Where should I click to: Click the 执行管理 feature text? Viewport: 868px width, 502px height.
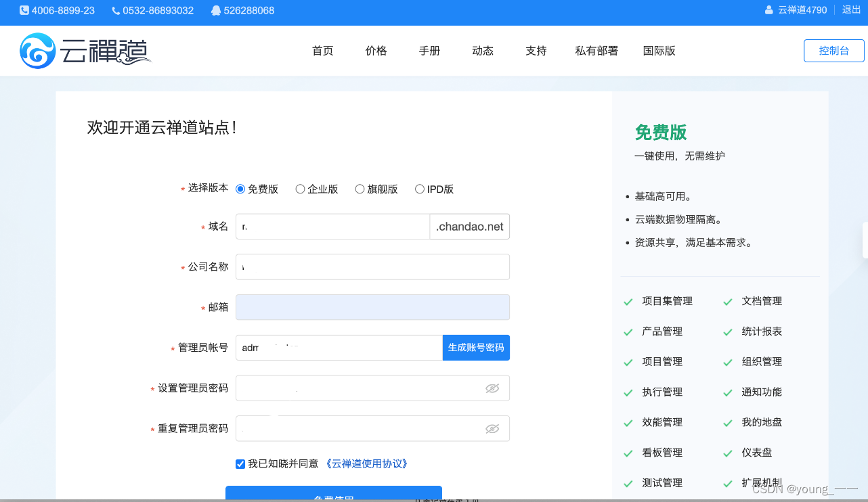[662, 392]
